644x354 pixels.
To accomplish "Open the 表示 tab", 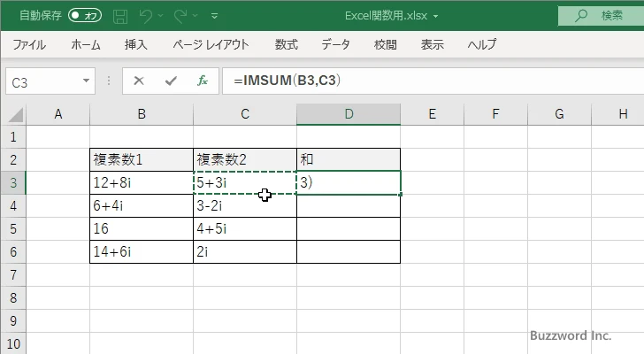I will 432,44.
